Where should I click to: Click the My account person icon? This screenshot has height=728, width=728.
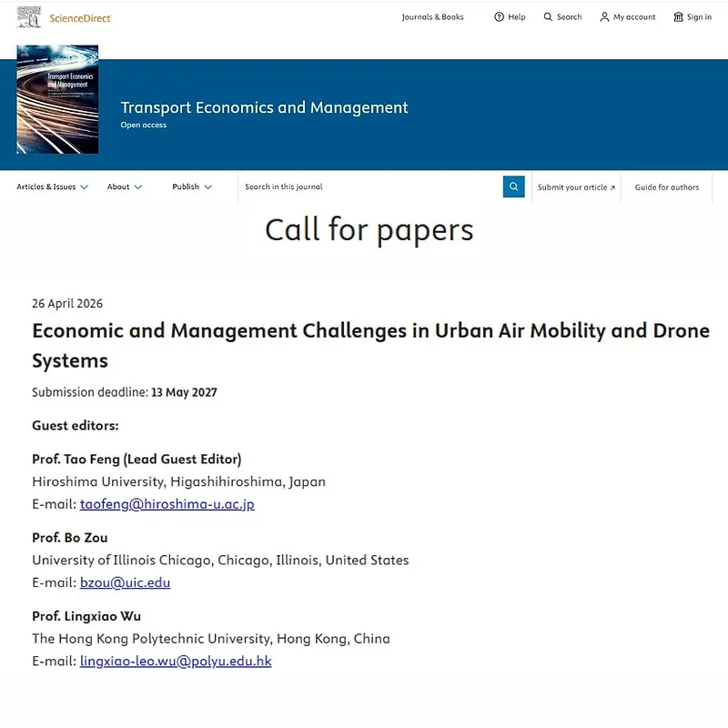point(604,16)
